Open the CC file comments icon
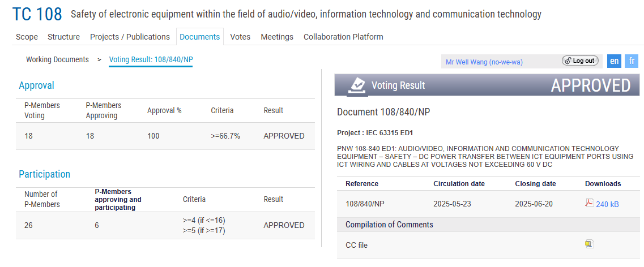 pyautogui.click(x=589, y=244)
